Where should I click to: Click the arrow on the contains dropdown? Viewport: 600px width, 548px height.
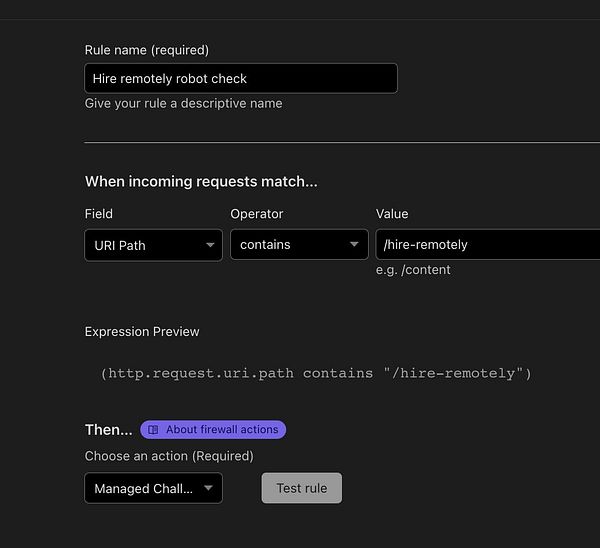[355, 245]
